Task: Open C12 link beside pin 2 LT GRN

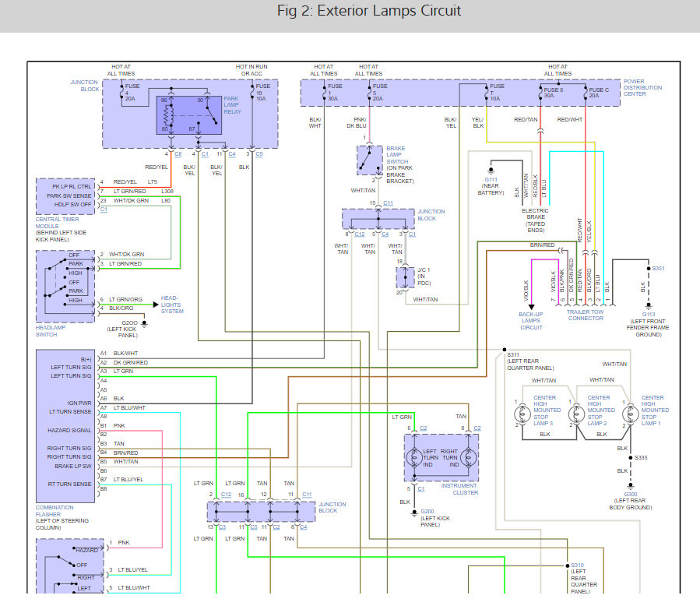Action: [226, 495]
